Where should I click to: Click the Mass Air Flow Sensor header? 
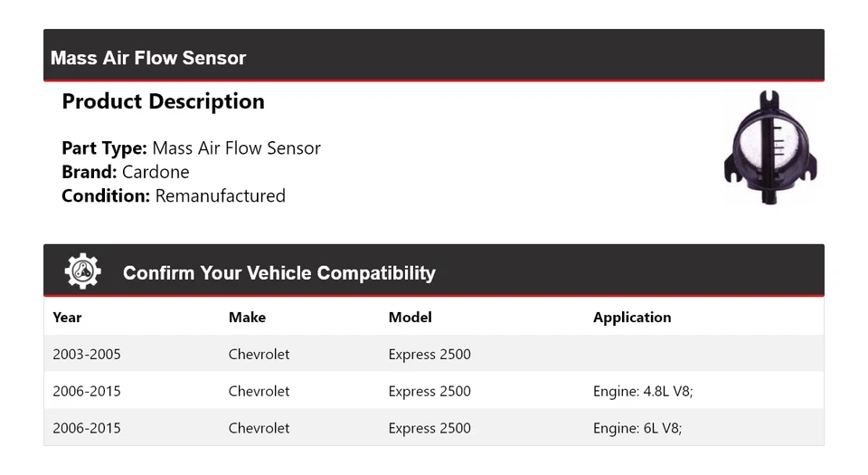point(148,58)
